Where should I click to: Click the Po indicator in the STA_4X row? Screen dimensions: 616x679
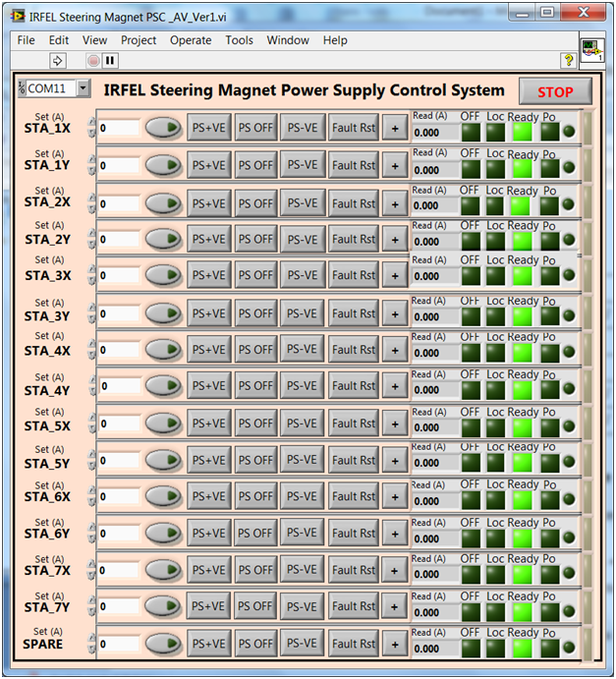550,353
